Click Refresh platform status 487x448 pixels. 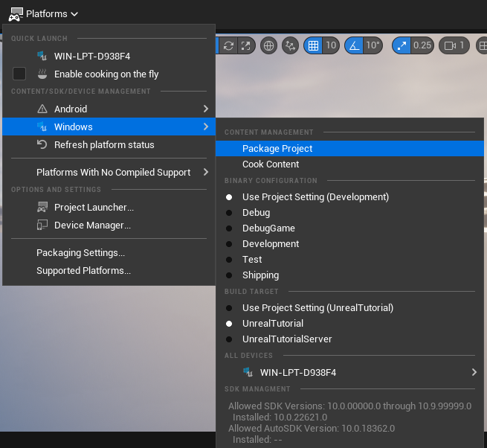104,145
